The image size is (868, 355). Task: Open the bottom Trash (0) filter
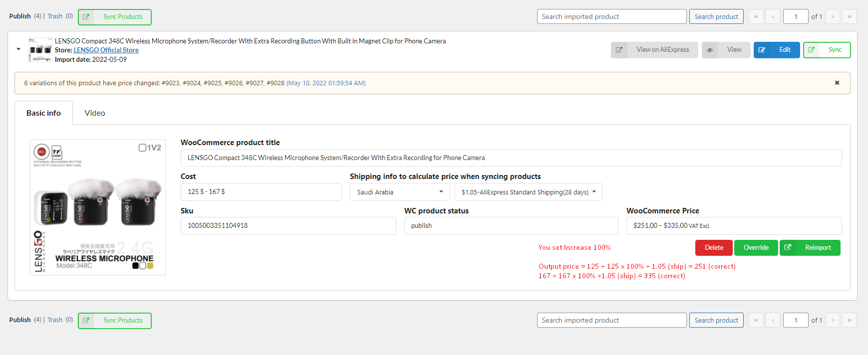60,320
